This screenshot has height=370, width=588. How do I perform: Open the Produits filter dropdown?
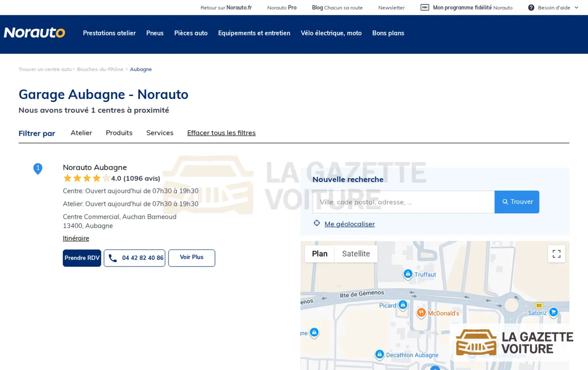tap(119, 133)
